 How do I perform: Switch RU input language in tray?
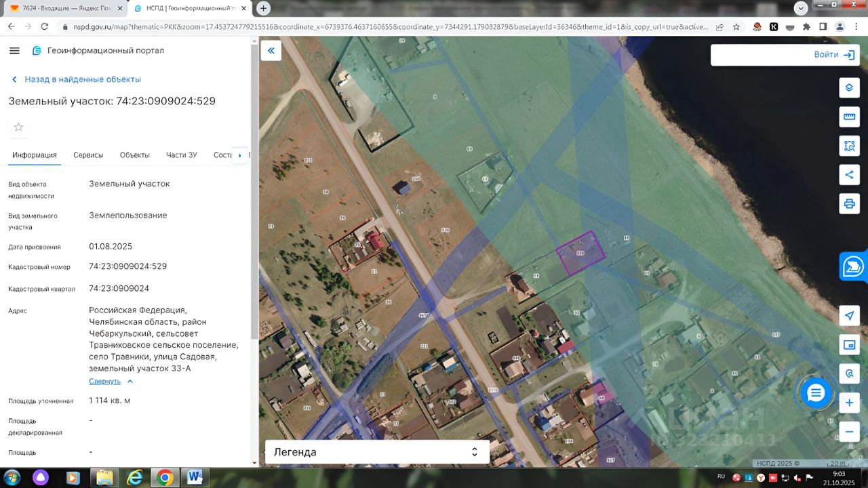(721, 477)
